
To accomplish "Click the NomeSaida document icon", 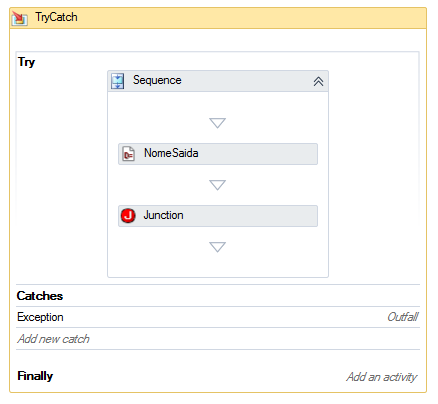I will [128, 154].
